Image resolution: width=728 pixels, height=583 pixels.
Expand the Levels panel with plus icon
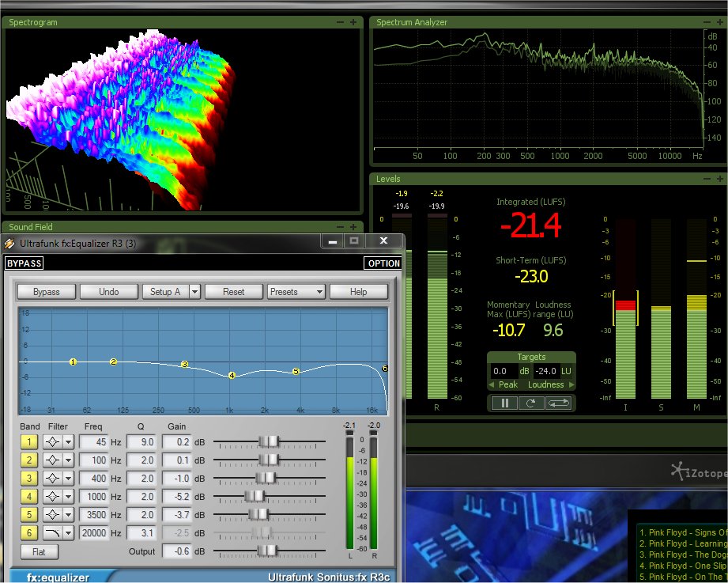click(x=720, y=179)
